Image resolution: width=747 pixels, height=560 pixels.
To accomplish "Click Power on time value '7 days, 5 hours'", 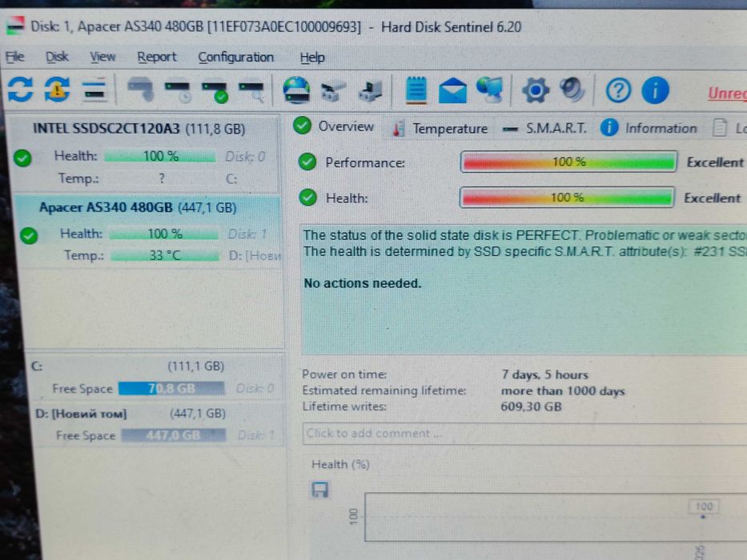I will click(544, 374).
